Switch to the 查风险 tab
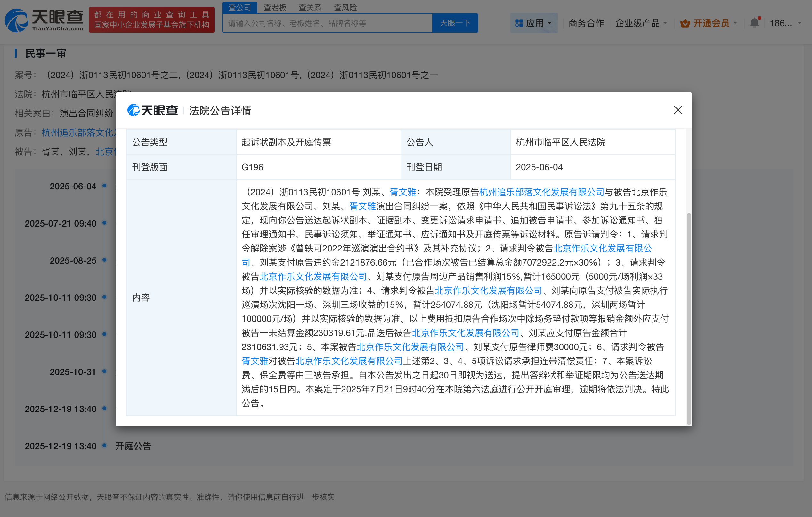 (345, 7)
